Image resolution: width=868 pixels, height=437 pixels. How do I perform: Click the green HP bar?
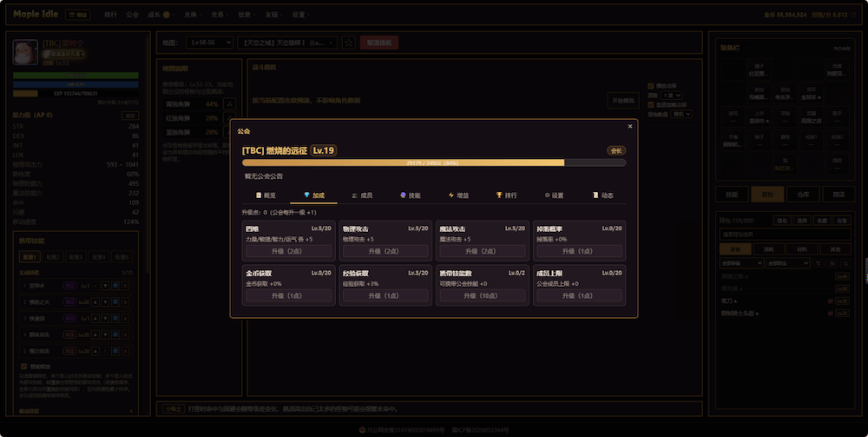(76, 76)
